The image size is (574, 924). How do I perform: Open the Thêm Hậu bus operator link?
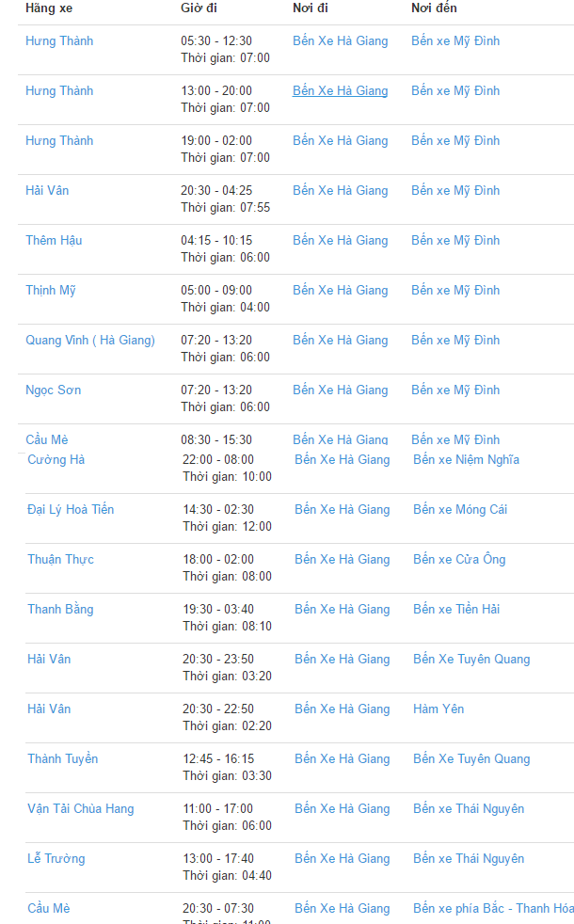click(x=54, y=241)
